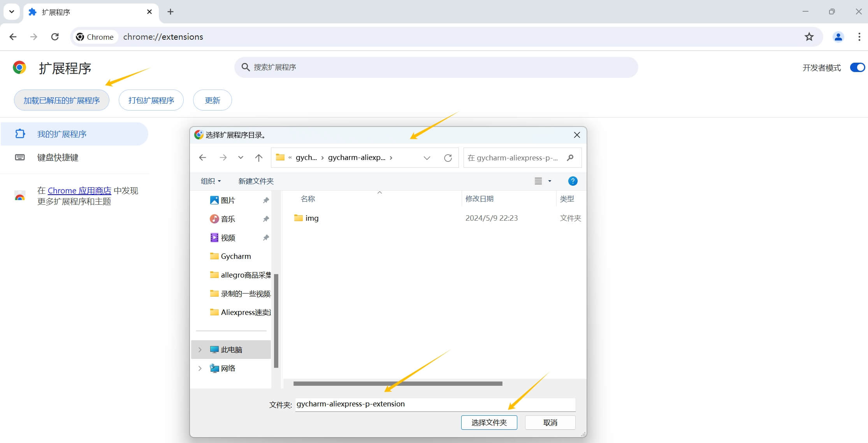Close the 选择扩展程序目录 dialog
The width and height of the screenshot is (868, 443).
(x=577, y=135)
